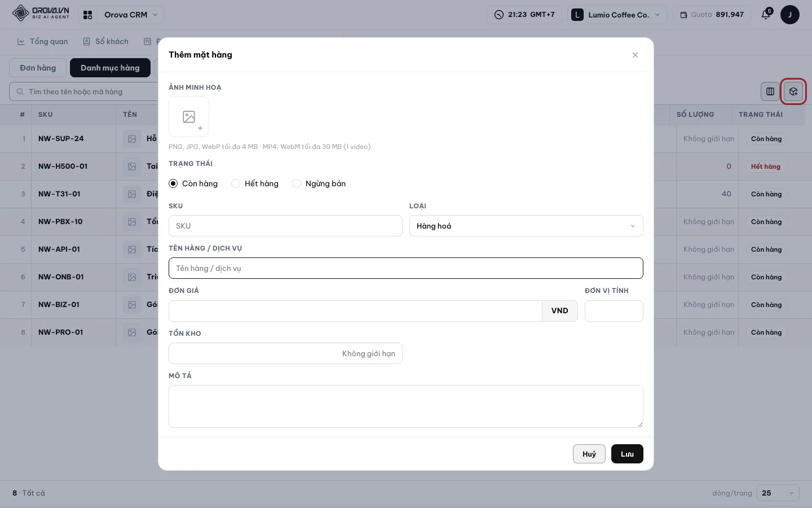Switch to the Đơn hàng tab

pyautogui.click(x=38, y=68)
